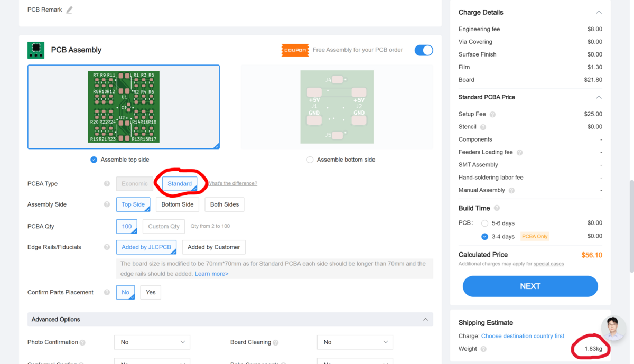The image size is (634, 364).
Task: Open help icon beside shipping Weight
Action: point(483,349)
